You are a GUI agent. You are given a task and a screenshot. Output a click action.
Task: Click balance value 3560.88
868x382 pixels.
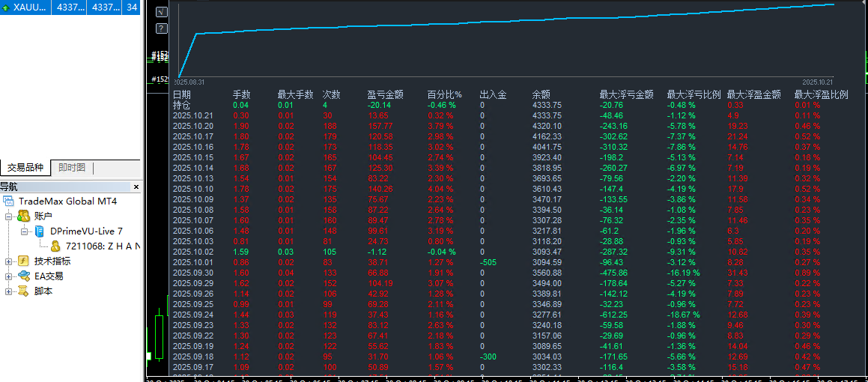547,273
